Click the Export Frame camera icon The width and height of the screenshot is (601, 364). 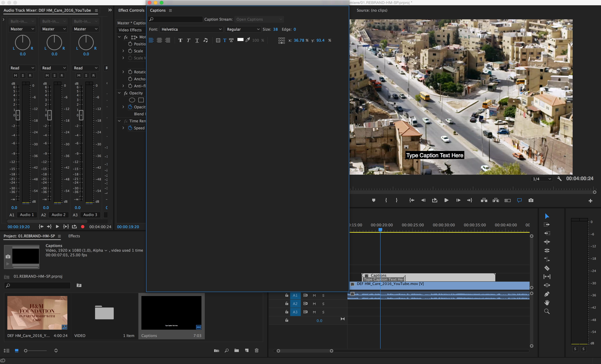(x=531, y=200)
